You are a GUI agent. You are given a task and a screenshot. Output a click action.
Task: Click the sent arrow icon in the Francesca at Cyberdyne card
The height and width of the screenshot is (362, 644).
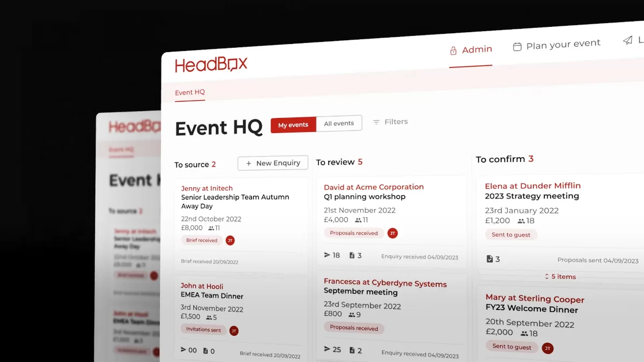click(327, 349)
